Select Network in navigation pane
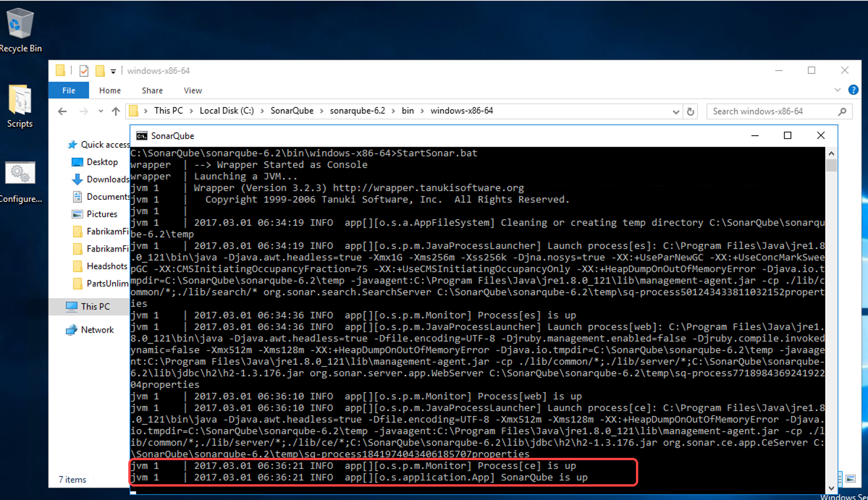 pos(90,330)
